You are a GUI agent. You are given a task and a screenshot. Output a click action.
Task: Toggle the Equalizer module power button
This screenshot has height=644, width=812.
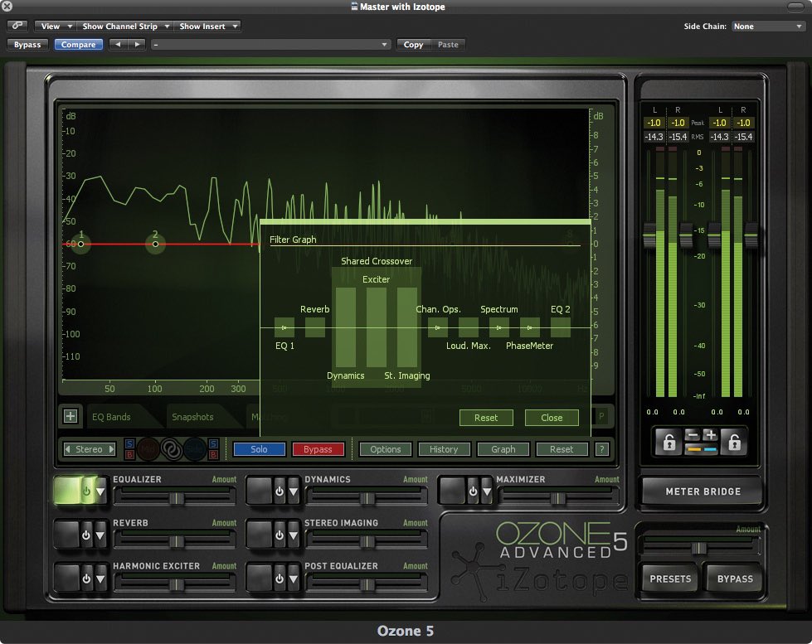click(x=86, y=491)
